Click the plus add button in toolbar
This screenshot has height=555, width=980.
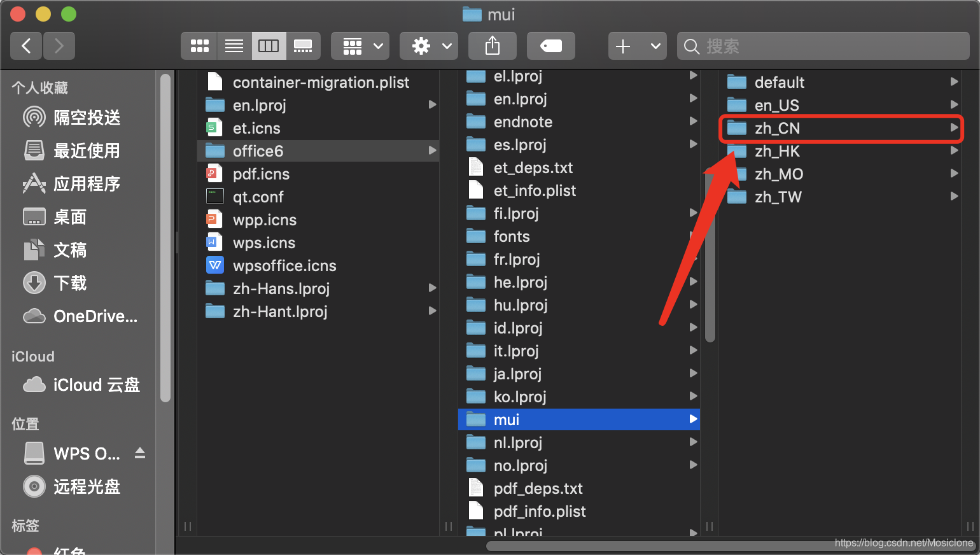click(x=624, y=46)
